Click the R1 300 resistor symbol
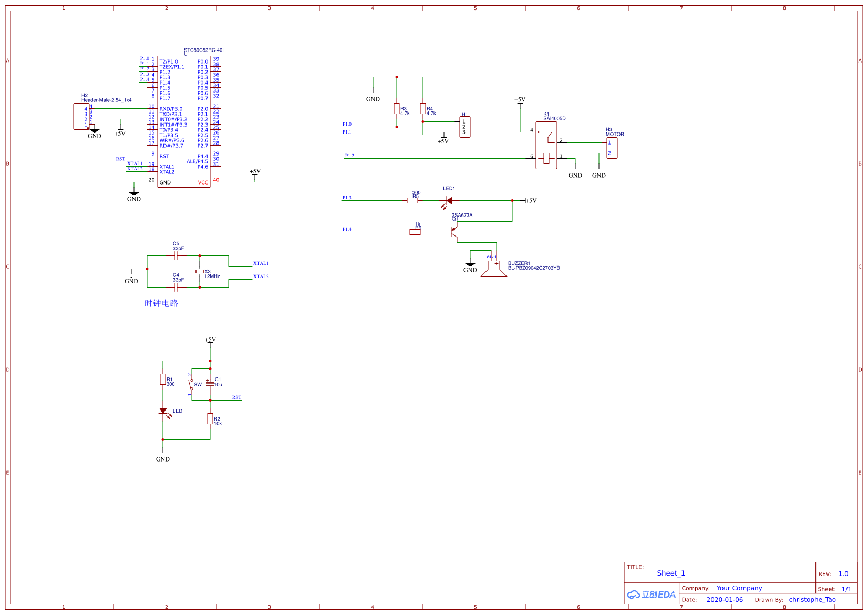The height and width of the screenshot is (615, 868). pyautogui.click(x=163, y=379)
